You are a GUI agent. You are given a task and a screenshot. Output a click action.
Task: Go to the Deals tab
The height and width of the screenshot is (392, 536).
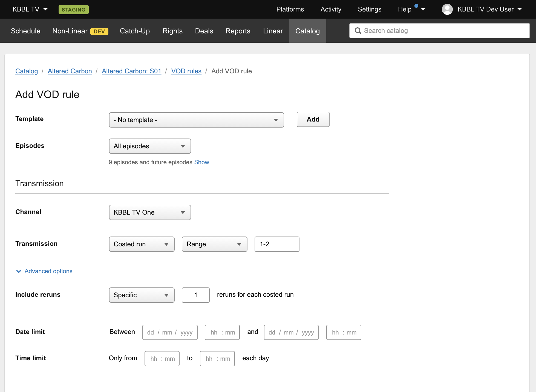click(204, 31)
